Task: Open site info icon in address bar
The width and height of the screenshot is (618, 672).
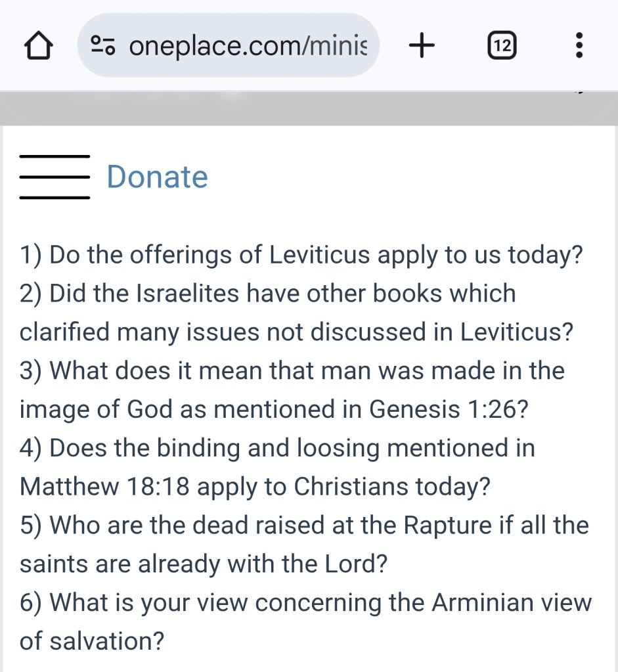Action: [x=103, y=46]
